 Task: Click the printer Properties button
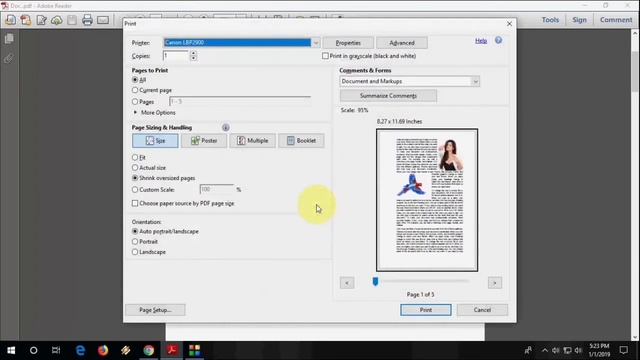click(x=348, y=42)
